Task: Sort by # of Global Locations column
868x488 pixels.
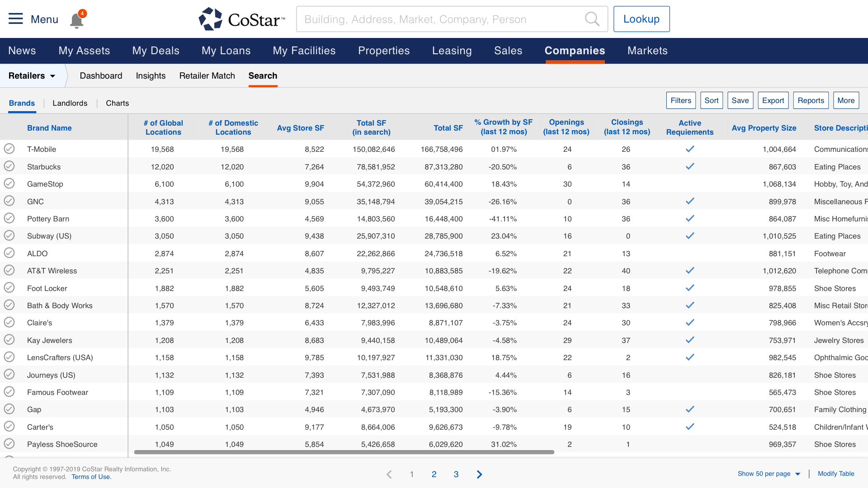Action: click(163, 127)
